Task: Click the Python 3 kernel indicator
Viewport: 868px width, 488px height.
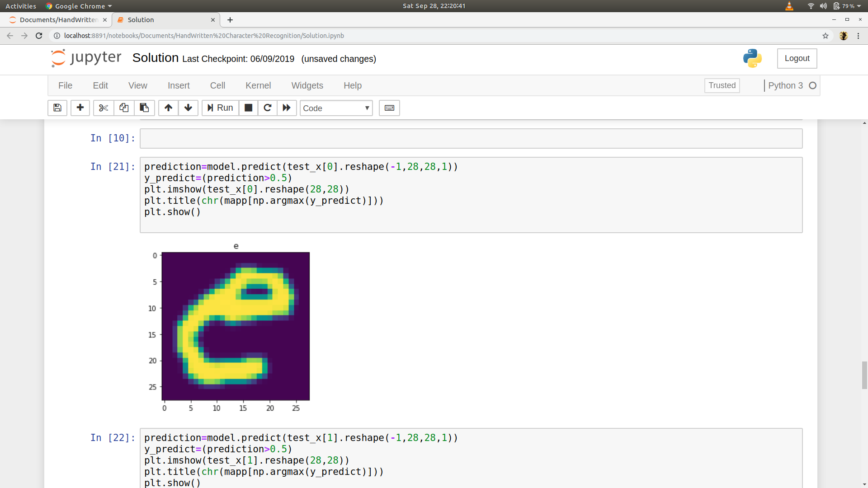Action: pos(786,85)
